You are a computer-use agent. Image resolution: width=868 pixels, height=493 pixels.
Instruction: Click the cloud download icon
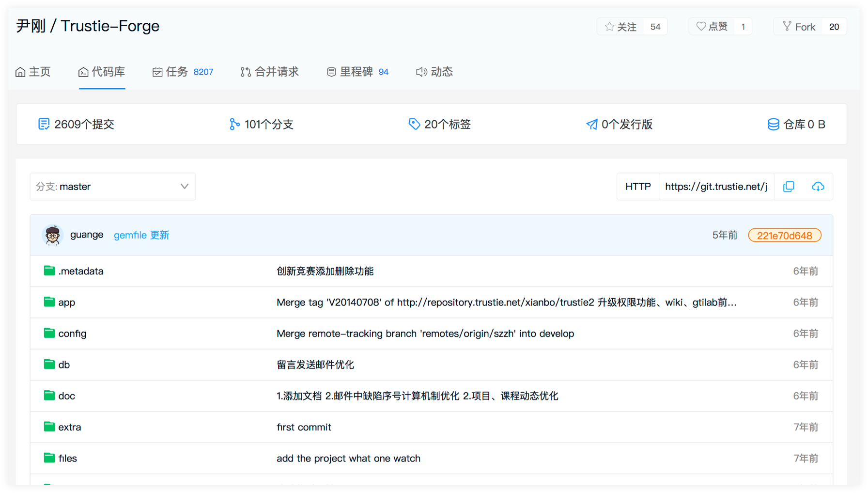(x=818, y=187)
